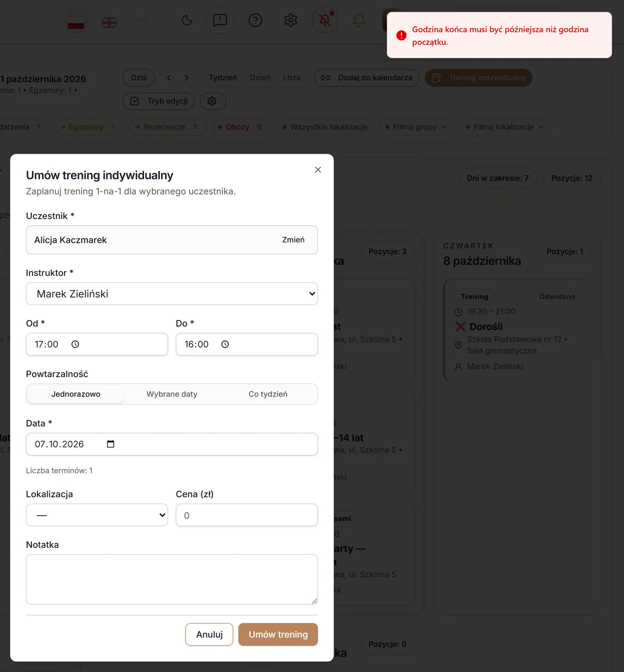Toggle the Obozy filter chip

[241, 127]
